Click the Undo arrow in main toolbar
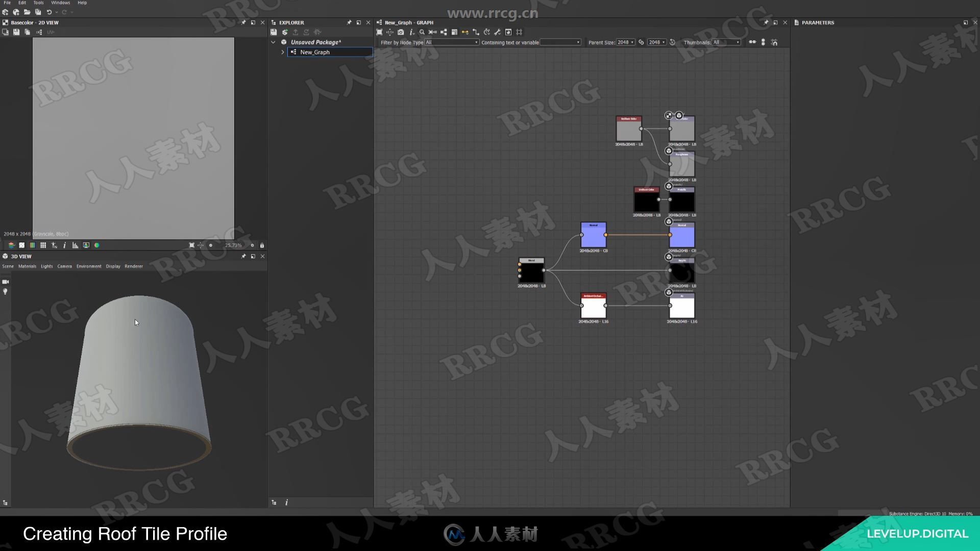Screen dimensions: 980x551 click(x=49, y=12)
